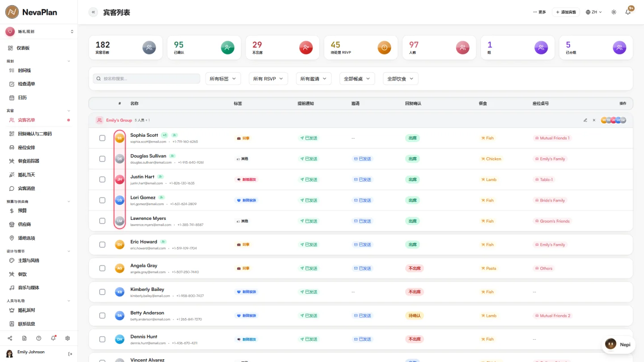Click the logout icon beside Emily Johnson

click(70, 354)
